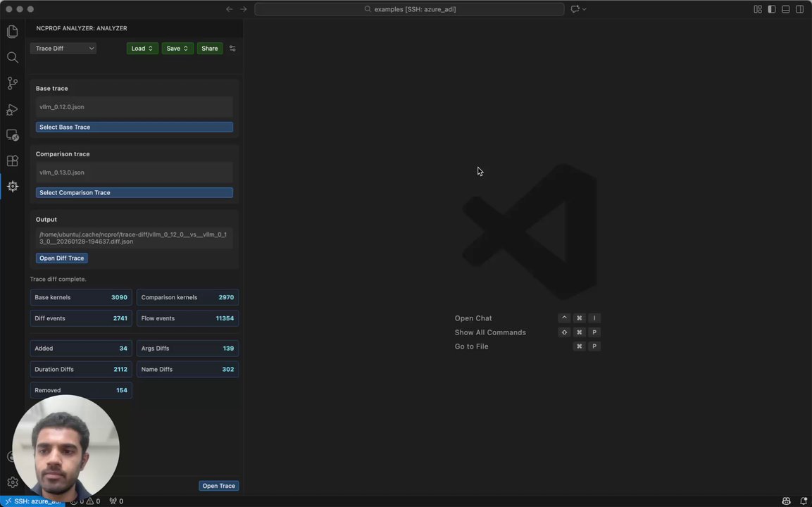
Task: Select the Flow events 11354 stat card
Action: 187,318
